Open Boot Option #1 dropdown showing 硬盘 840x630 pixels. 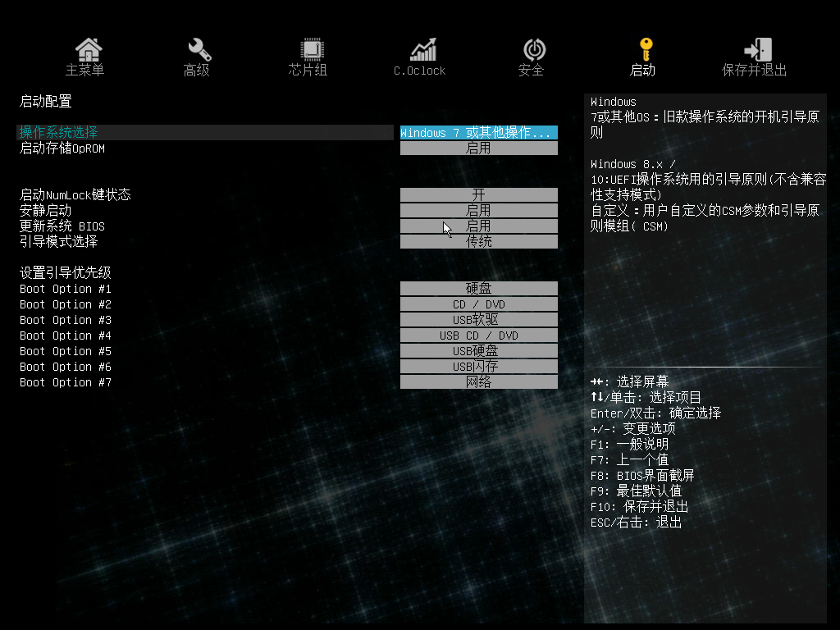coord(478,289)
